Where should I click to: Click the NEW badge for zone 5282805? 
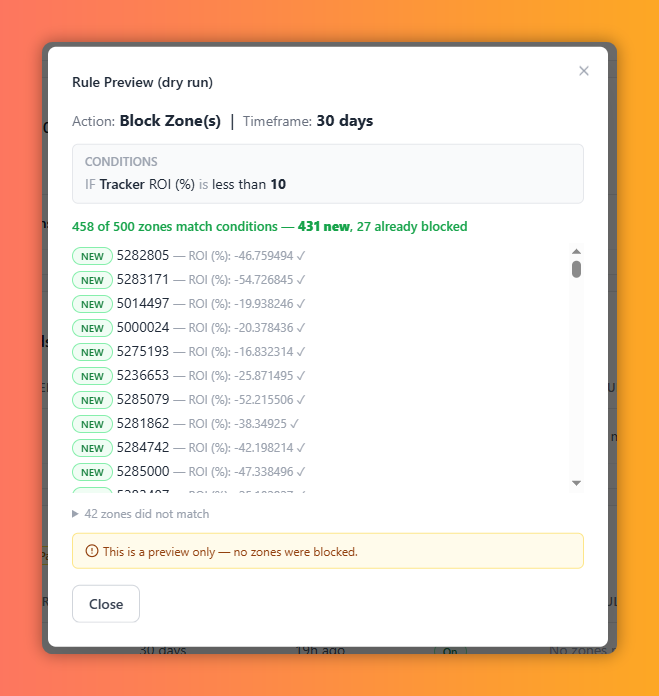click(92, 256)
